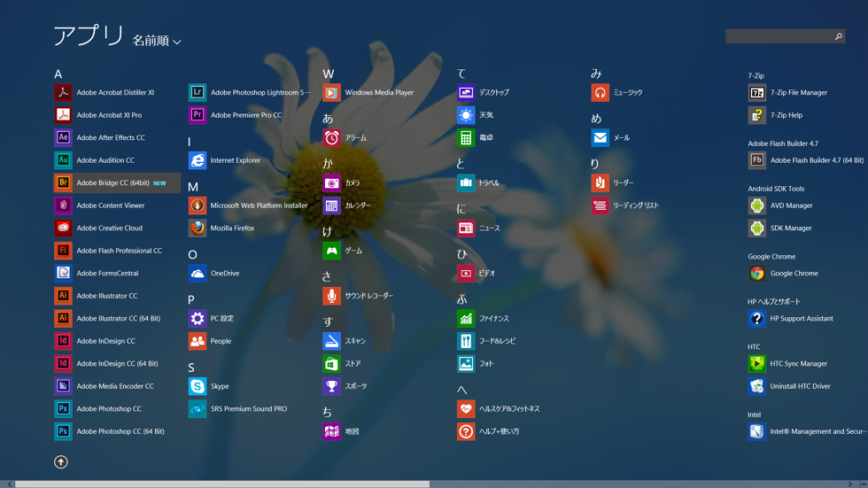Viewport: 868px width, 488px height.
Task: Launch AVD Manager android icon
Action: (x=757, y=205)
